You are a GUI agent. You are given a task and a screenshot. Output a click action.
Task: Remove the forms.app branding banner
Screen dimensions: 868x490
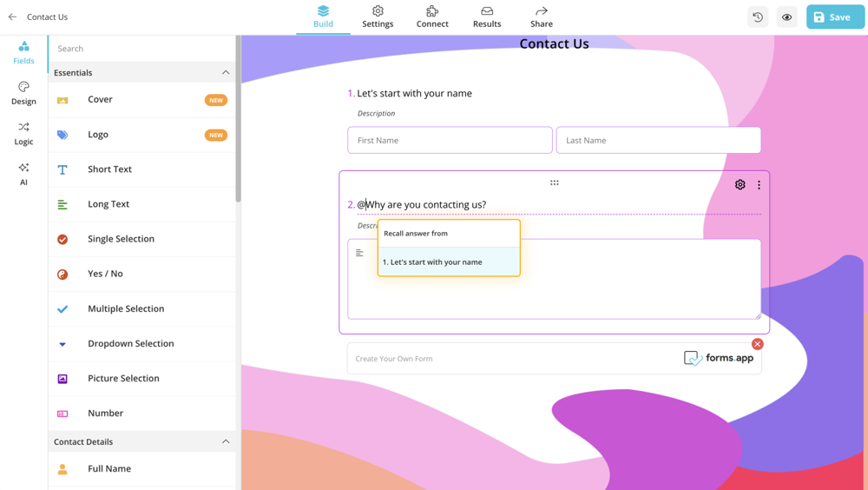757,344
